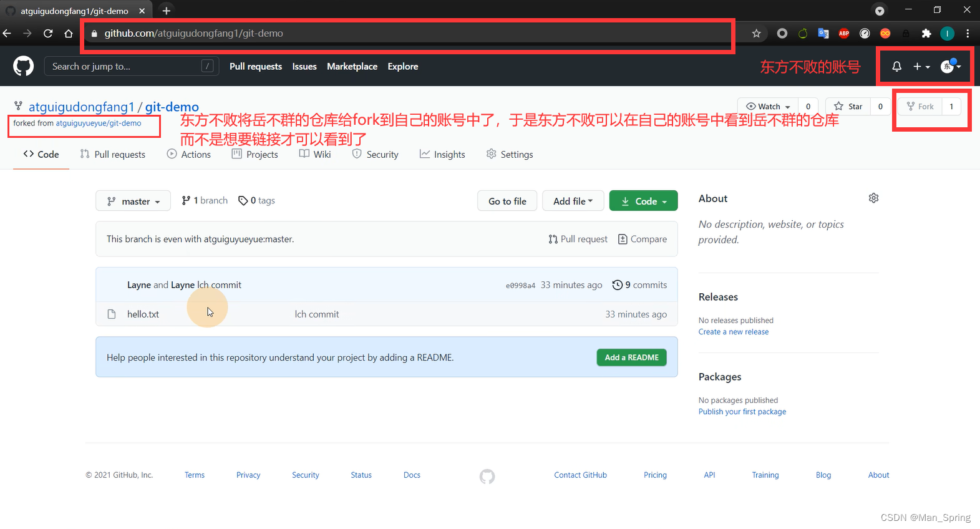Expand the green Code download dropdown
The width and height of the screenshot is (980, 529).
pyautogui.click(x=644, y=201)
